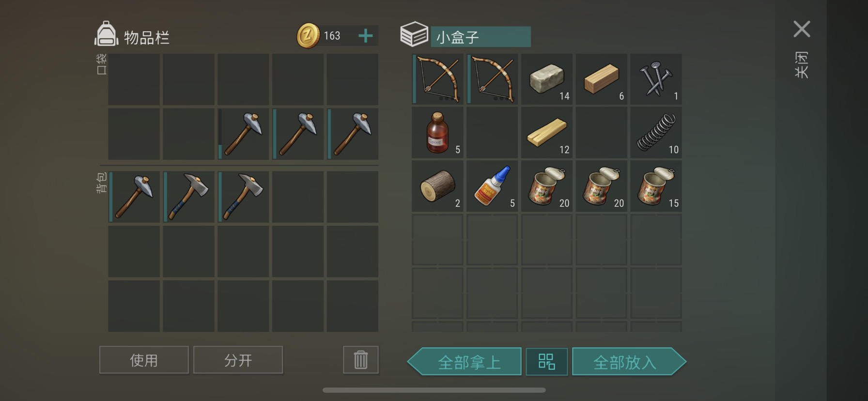The width and height of the screenshot is (868, 401).
Task: Click the grid sort button between arrows
Action: pyautogui.click(x=547, y=362)
